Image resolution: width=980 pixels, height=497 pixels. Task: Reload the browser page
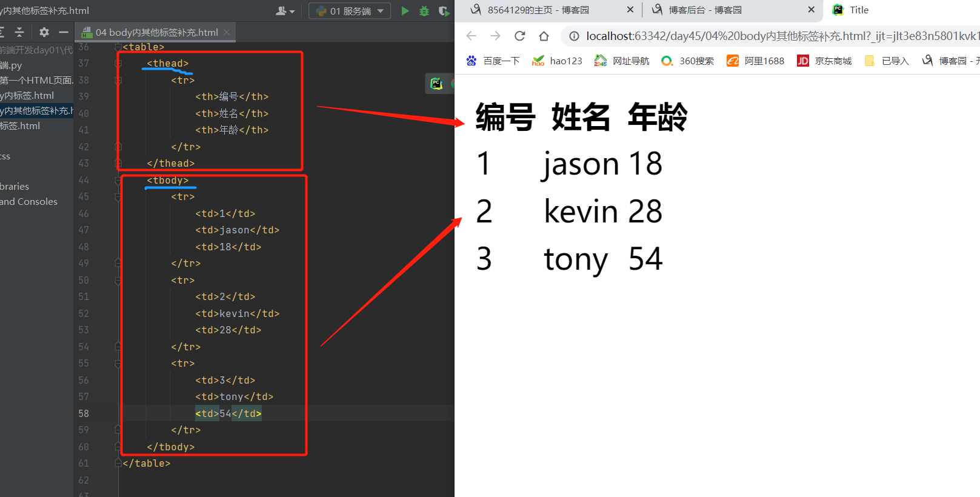519,36
